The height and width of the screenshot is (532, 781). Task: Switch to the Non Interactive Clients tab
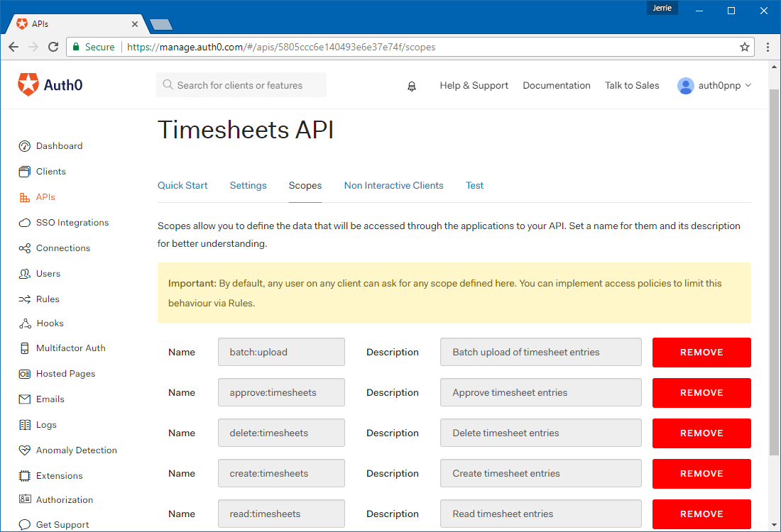pyautogui.click(x=393, y=185)
